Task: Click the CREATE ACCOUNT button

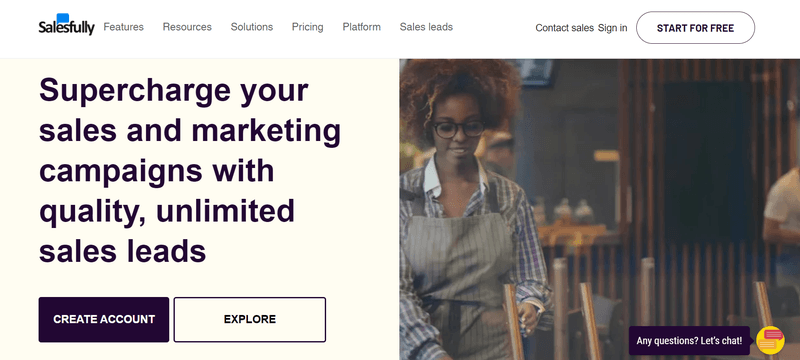Action: click(x=104, y=320)
